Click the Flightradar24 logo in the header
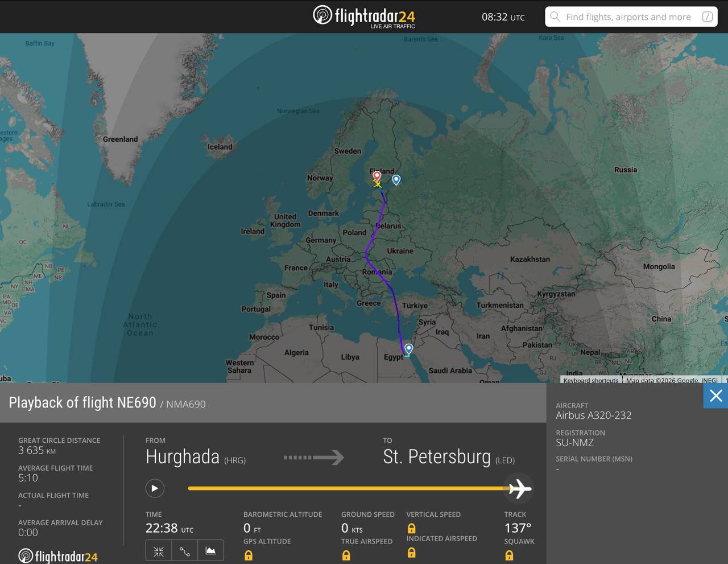This screenshot has height=564, width=728. tap(364, 17)
